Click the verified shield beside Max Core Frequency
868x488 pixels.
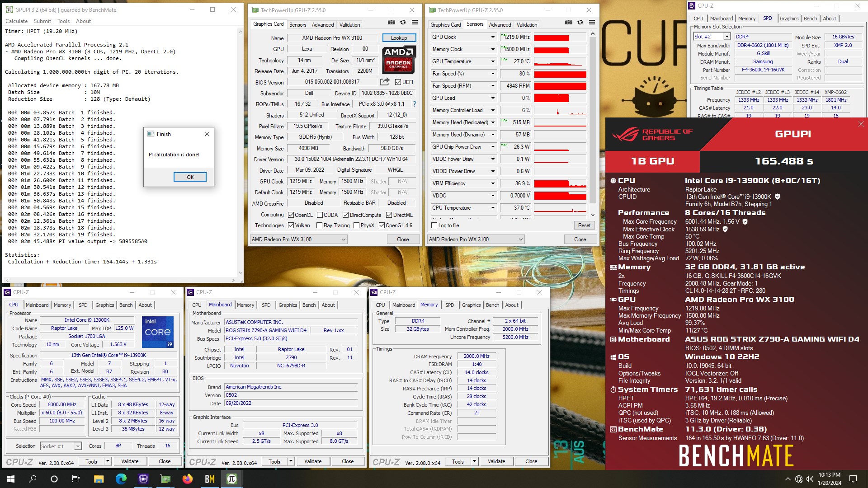coord(745,222)
